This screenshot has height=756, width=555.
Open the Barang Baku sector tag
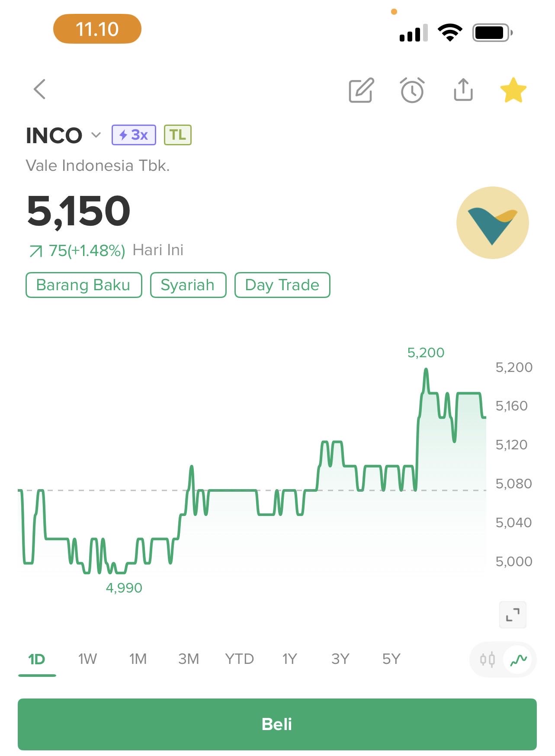point(83,285)
